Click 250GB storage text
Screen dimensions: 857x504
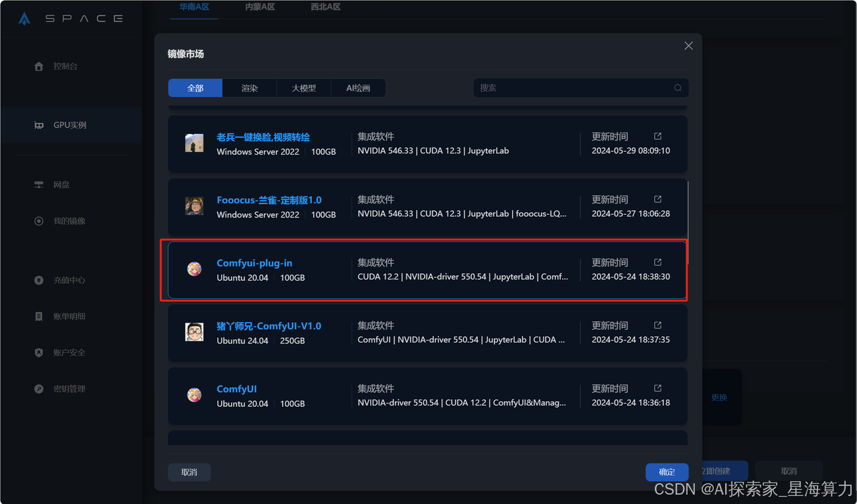pos(293,341)
